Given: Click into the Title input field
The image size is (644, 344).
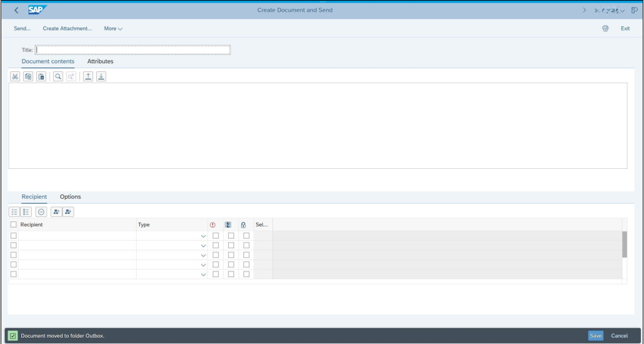Looking at the screenshot, I should pyautogui.click(x=133, y=50).
